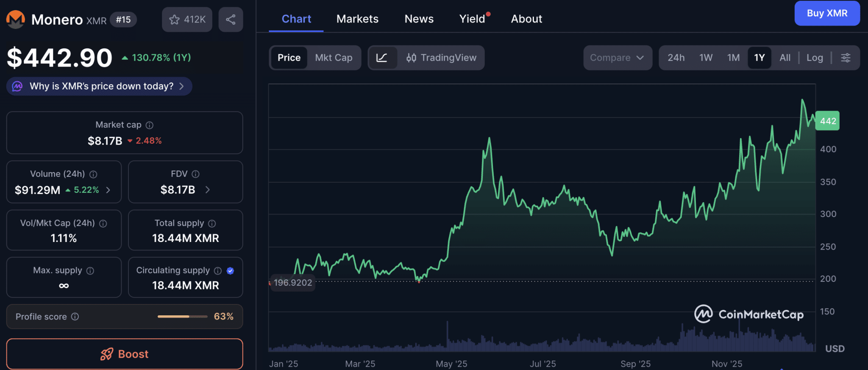
Task: Click the Profile score progress bar
Action: 182,317
